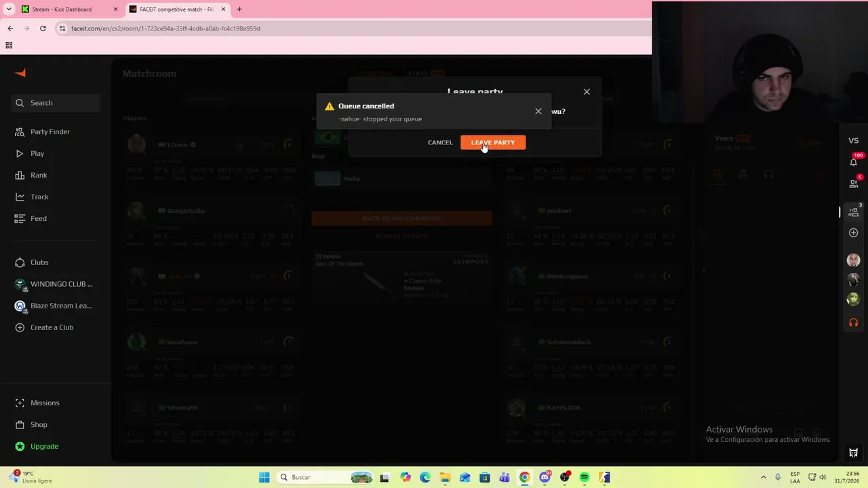Close the Leave party dialog with X
868x488 pixels.
tap(587, 91)
